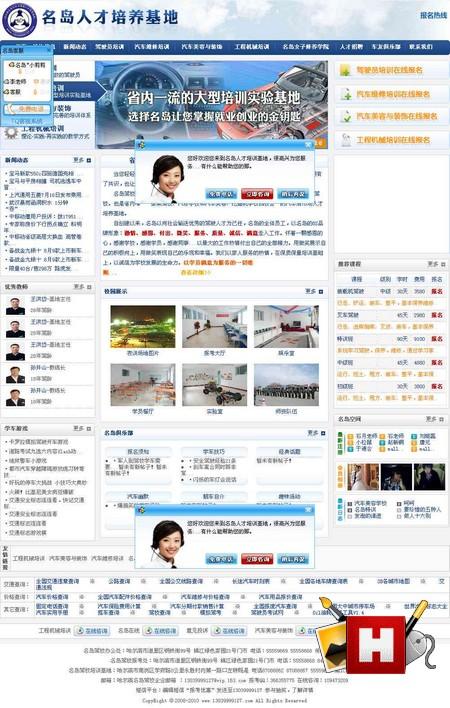
Task: Open the 人才招聘 navigation menu item
Action: pos(351,47)
